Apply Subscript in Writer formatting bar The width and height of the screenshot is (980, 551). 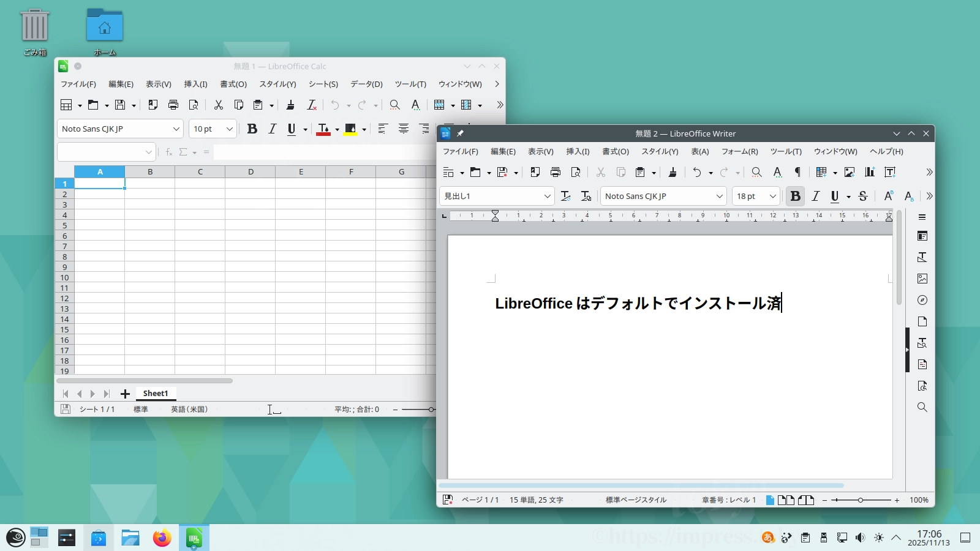click(x=909, y=196)
